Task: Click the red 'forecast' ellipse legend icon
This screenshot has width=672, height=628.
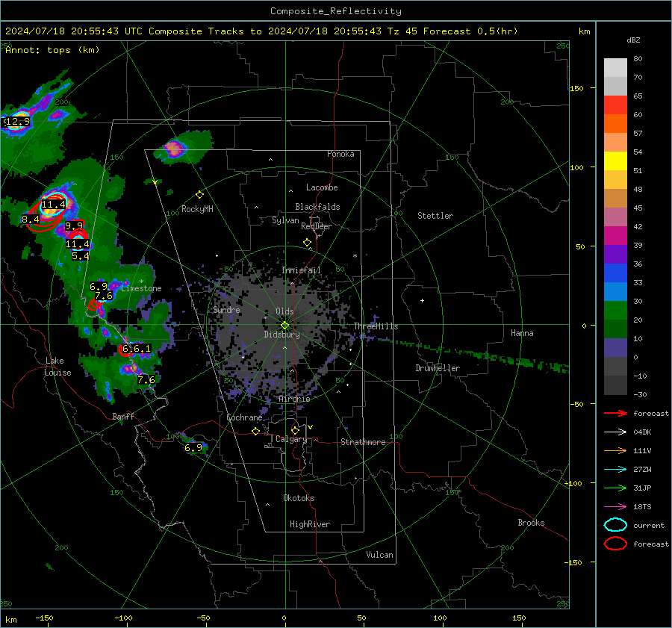Action: click(x=615, y=544)
